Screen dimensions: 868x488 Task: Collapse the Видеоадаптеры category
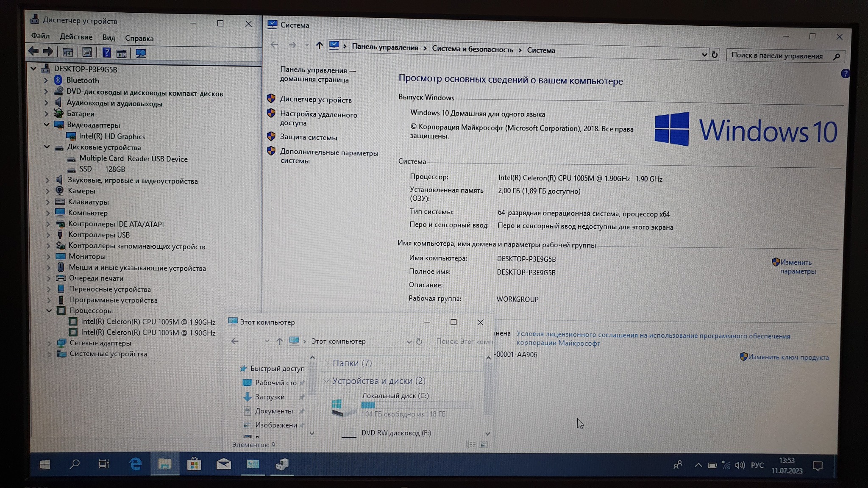coord(47,125)
